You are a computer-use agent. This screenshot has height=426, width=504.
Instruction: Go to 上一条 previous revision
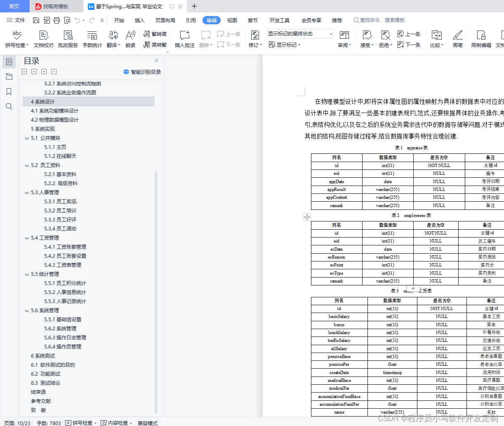409,34
